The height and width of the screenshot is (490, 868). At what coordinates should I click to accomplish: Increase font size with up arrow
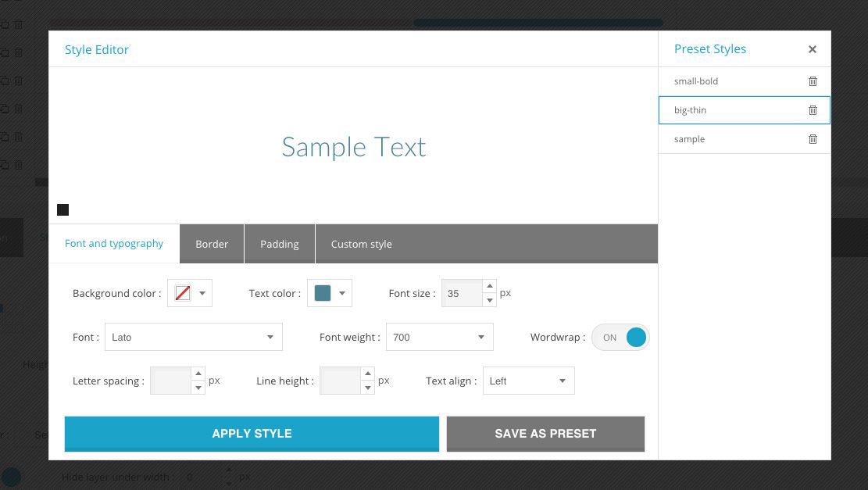click(489, 287)
